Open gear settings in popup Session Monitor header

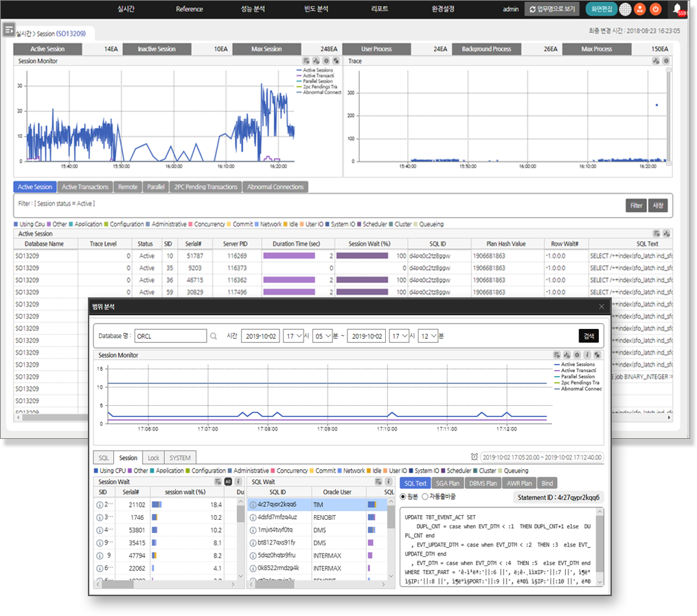tap(577, 354)
